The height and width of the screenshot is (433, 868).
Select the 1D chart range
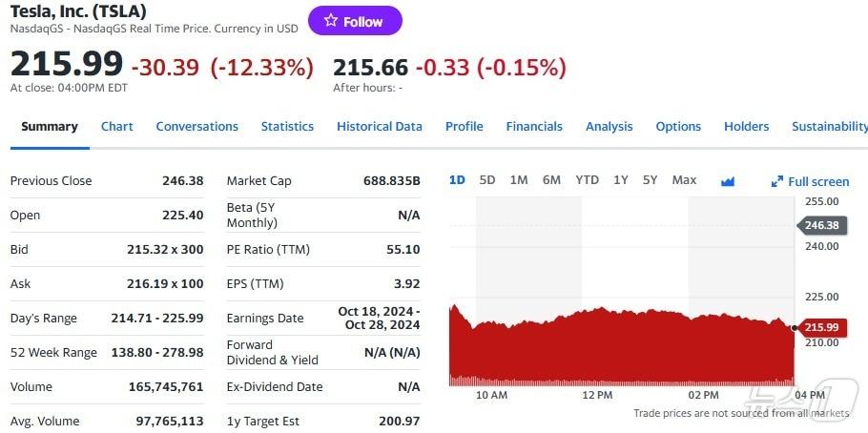[x=457, y=180]
